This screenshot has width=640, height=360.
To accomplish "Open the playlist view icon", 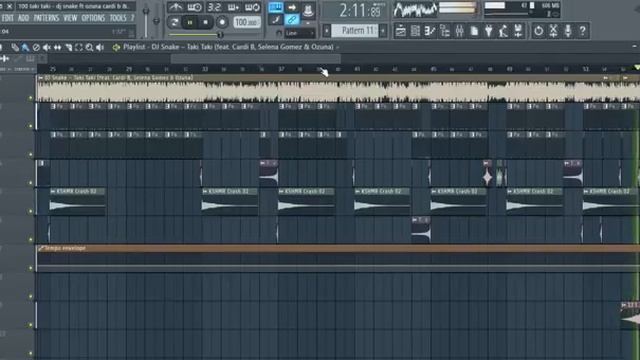I will point(401,31).
